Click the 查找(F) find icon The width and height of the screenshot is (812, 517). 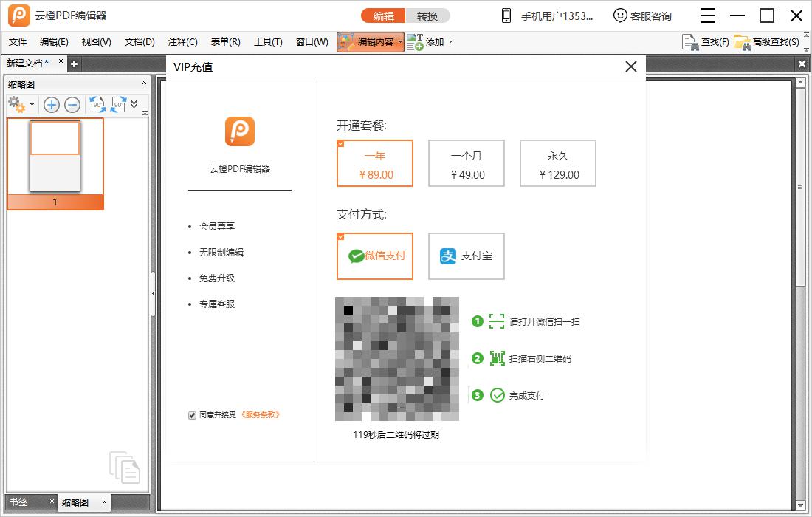(x=690, y=43)
